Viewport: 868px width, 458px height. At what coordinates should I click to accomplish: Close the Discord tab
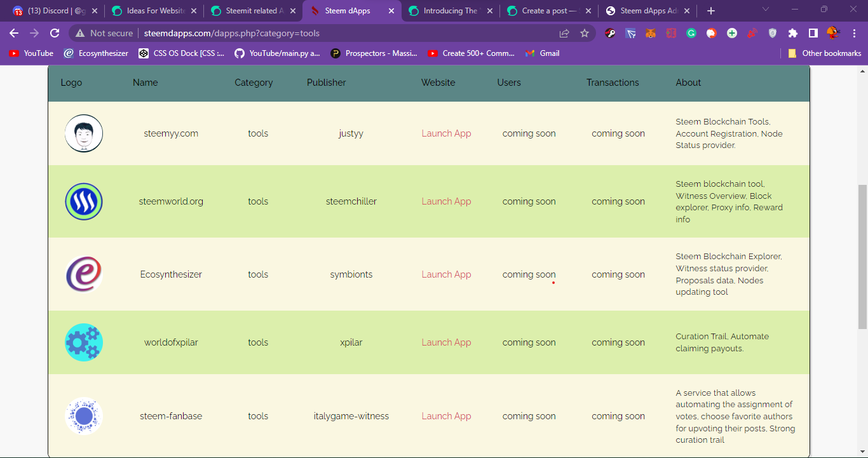(x=95, y=11)
